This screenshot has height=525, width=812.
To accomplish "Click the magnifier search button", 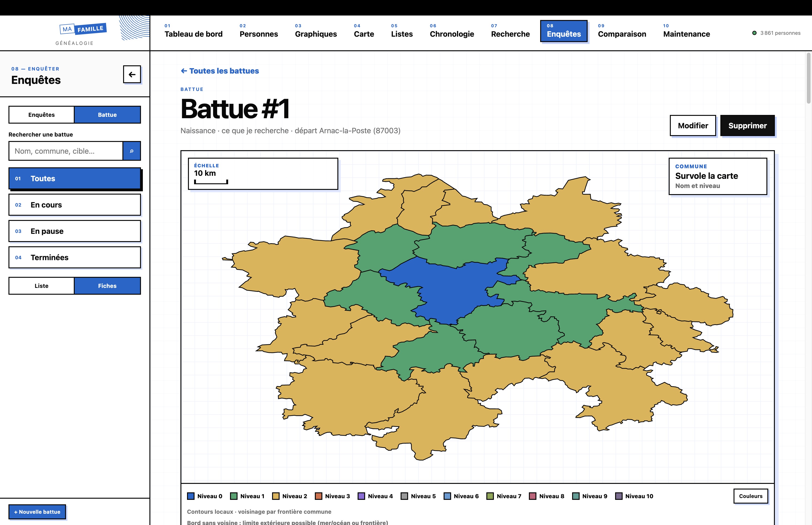I will [x=132, y=151].
